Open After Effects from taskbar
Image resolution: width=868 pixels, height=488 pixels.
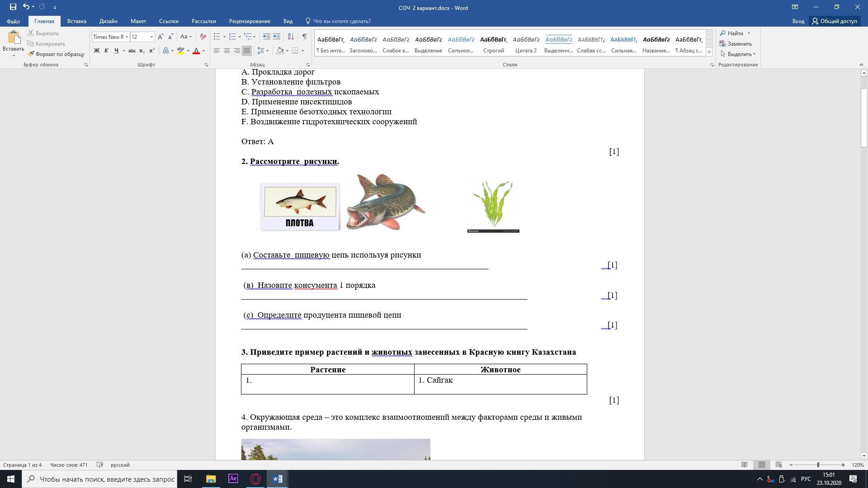click(x=233, y=479)
